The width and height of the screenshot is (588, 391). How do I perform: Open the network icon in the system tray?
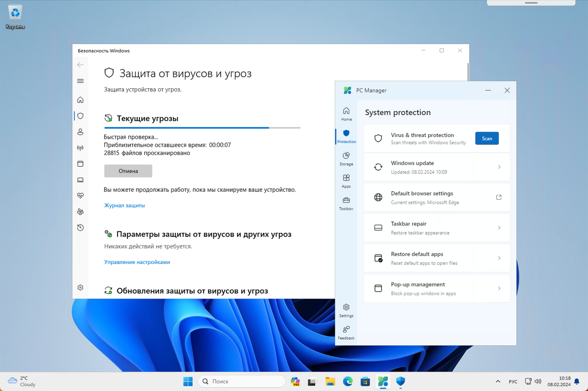click(528, 382)
